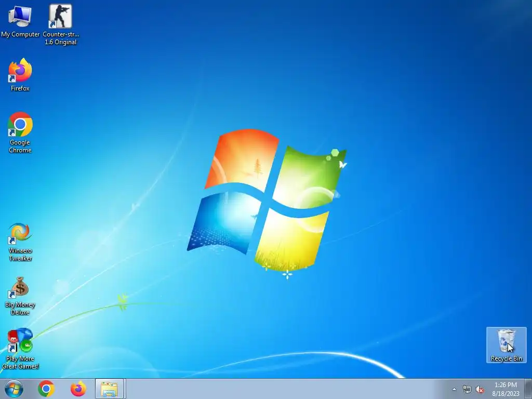The height and width of the screenshot is (399, 532).
Task: Open the network status tray icon
Action: click(x=467, y=390)
